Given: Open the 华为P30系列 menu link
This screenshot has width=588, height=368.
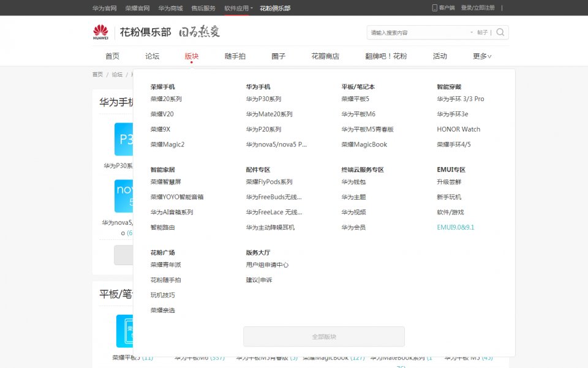Looking at the screenshot, I should [263, 99].
